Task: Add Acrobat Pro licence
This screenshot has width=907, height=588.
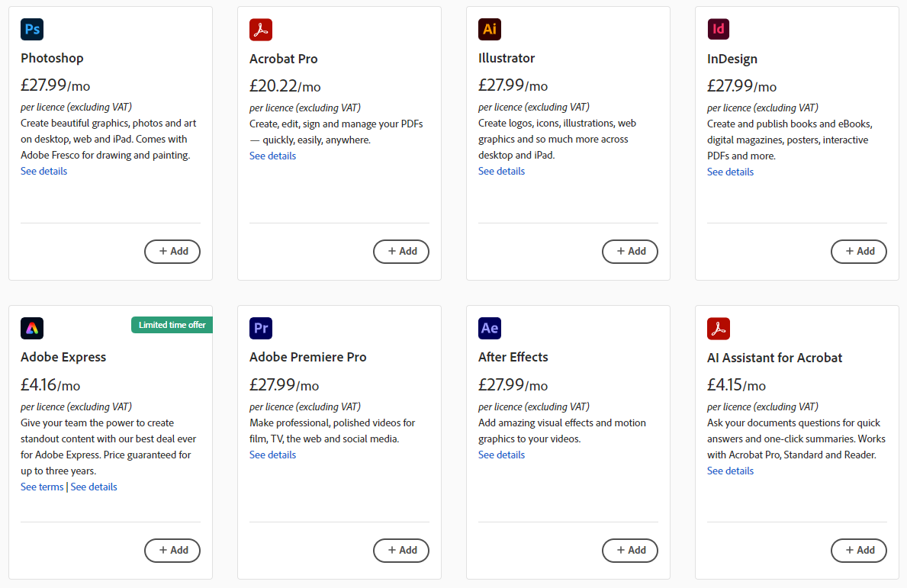Action: click(401, 252)
